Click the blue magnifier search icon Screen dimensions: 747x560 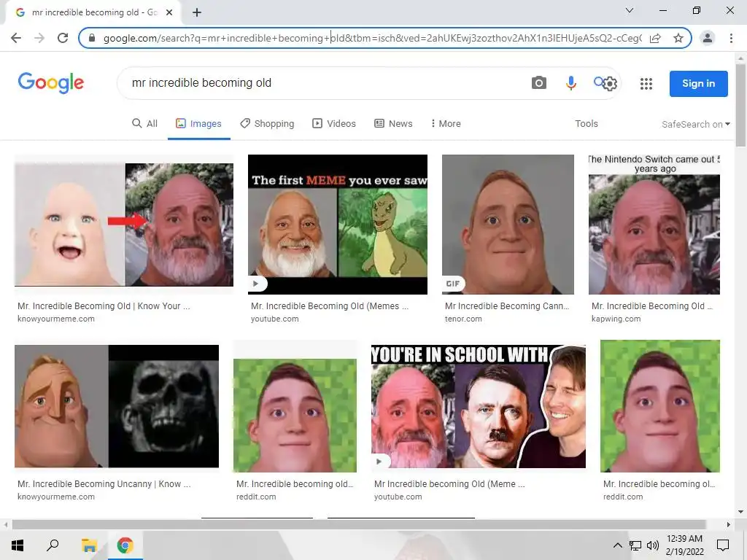coord(598,82)
